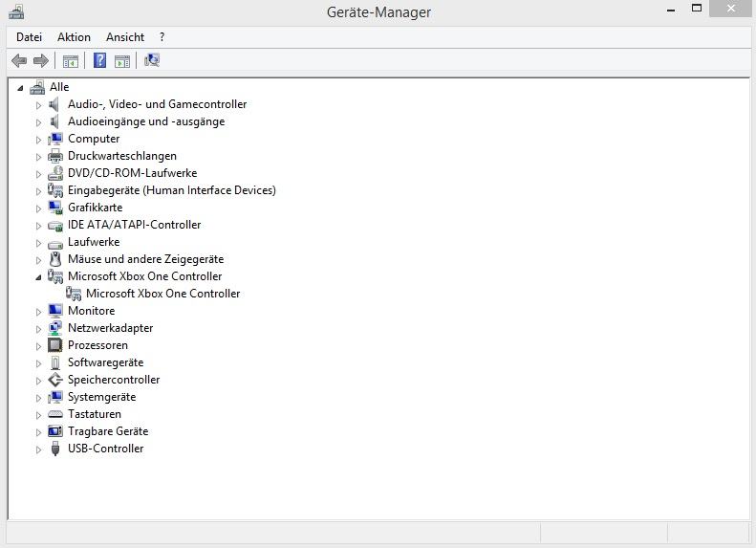Click the Prozessoren category icon
Screen dimensions: 756x548
(55, 345)
